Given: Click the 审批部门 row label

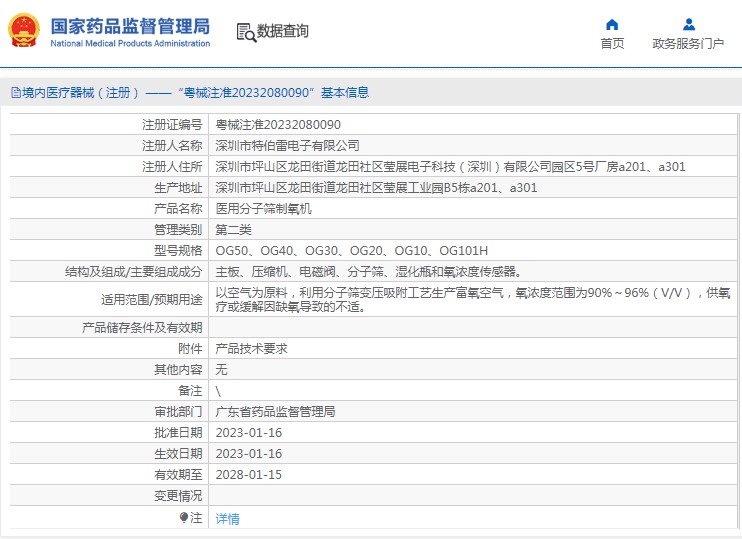Looking at the screenshot, I should click(x=178, y=412).
